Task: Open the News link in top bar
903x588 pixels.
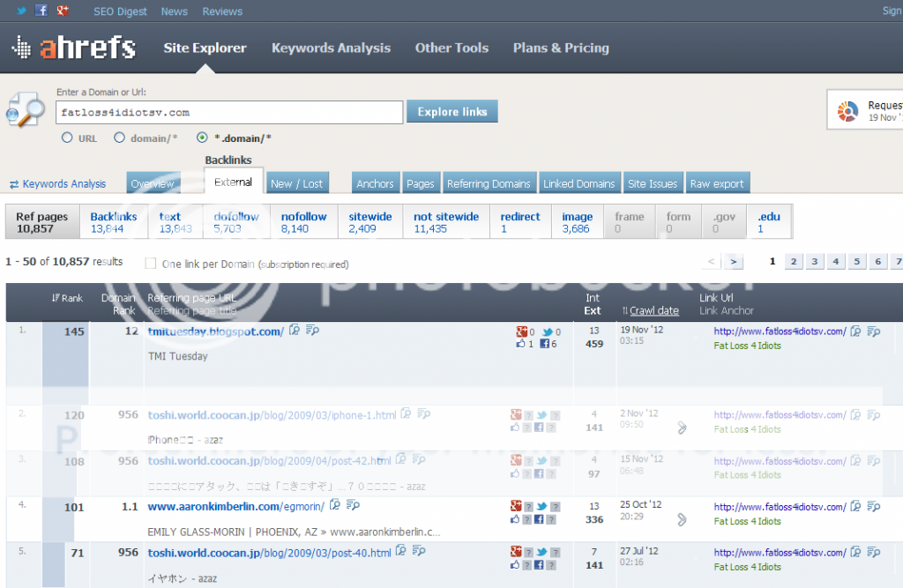Action: tap(175, 11)
